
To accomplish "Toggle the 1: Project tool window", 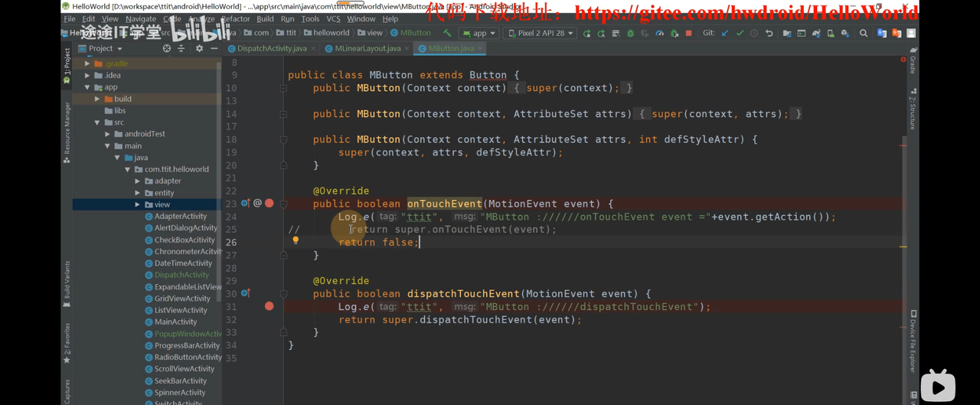I will [67, 65].
